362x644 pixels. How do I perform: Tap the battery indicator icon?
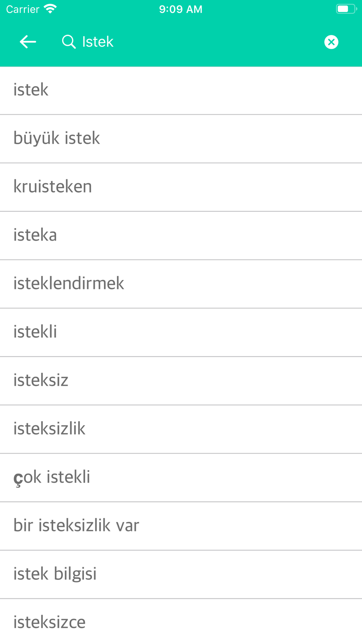pos(346,9)
